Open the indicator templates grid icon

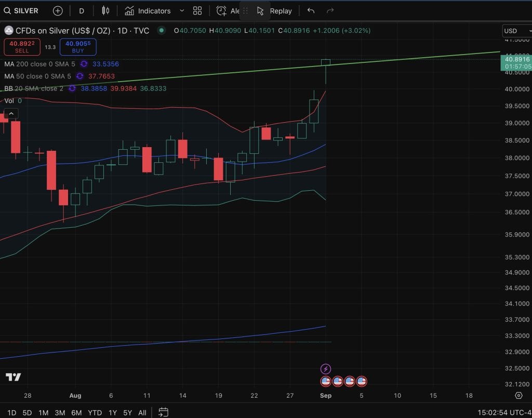[x=197, y=11]
